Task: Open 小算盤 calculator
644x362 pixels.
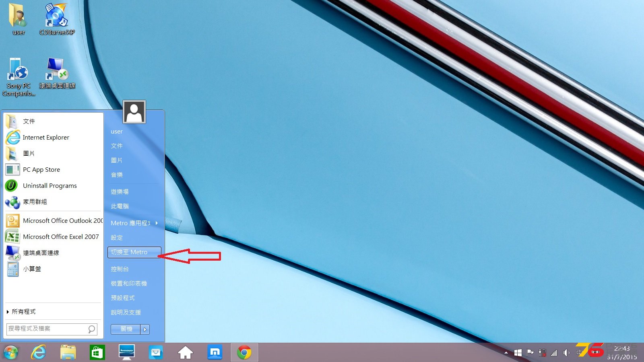Action: click(54, 269)
